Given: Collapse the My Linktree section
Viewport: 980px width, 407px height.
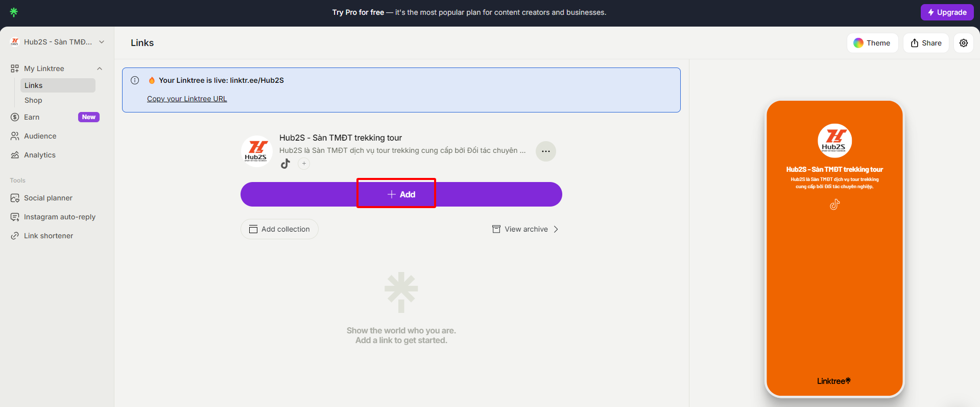Looking at the screenshot, I should [x=100, y=69].
